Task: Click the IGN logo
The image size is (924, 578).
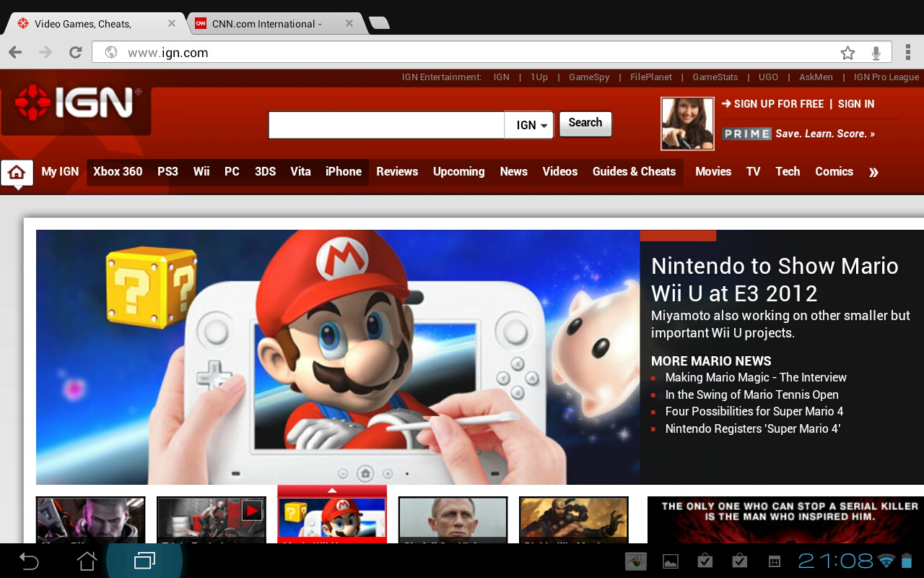Action: (76, 103)
